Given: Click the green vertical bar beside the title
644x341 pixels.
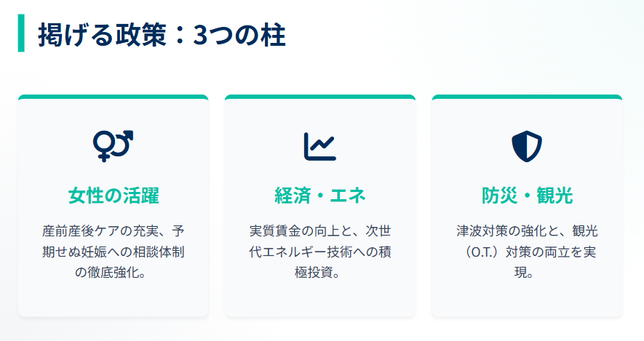Looking at the screenshot, I should click(x=21, y=33).
